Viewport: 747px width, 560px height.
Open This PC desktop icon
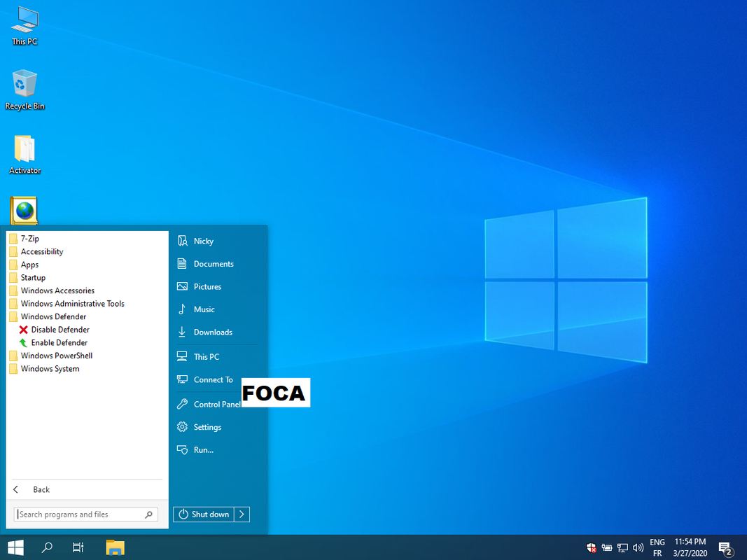pos(25,27)
